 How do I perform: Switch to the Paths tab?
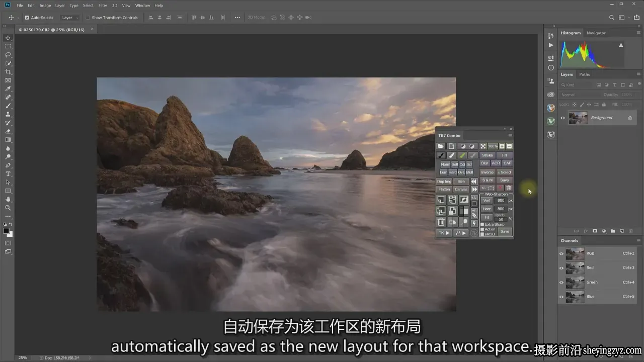pyautogui.click(x=584, y=74)
